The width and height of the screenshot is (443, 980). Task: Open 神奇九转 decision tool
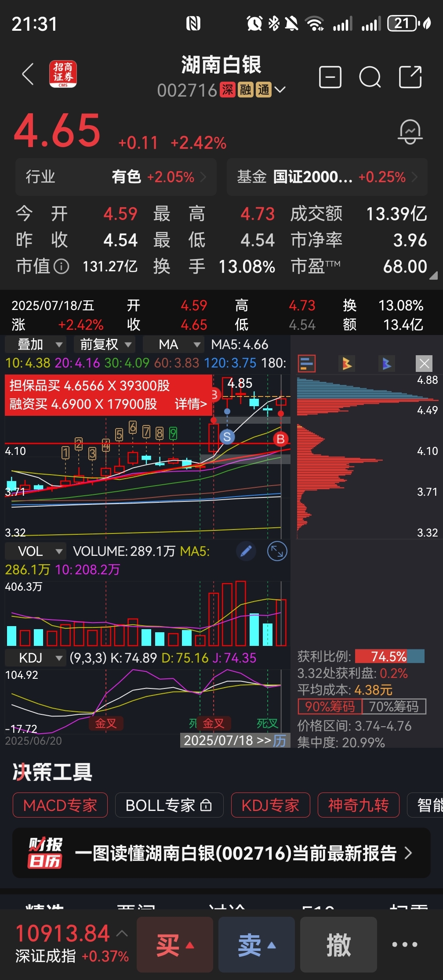pos(359,805)
